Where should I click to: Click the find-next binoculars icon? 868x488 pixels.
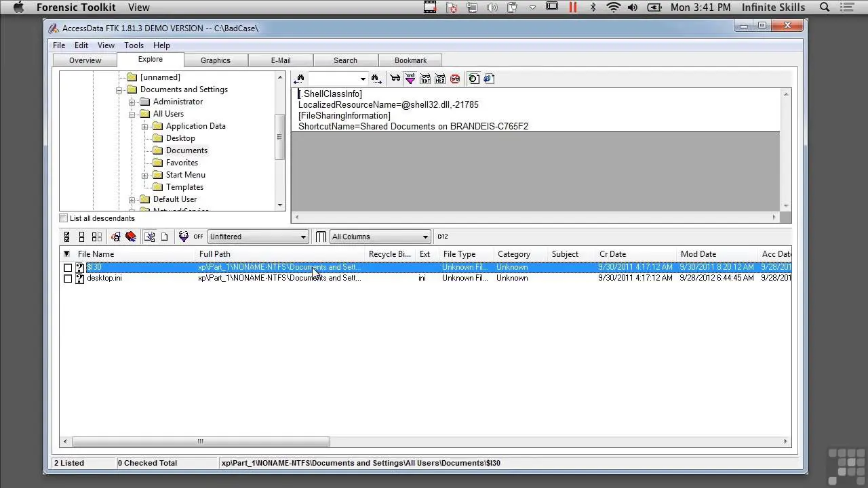coord(376,79)
